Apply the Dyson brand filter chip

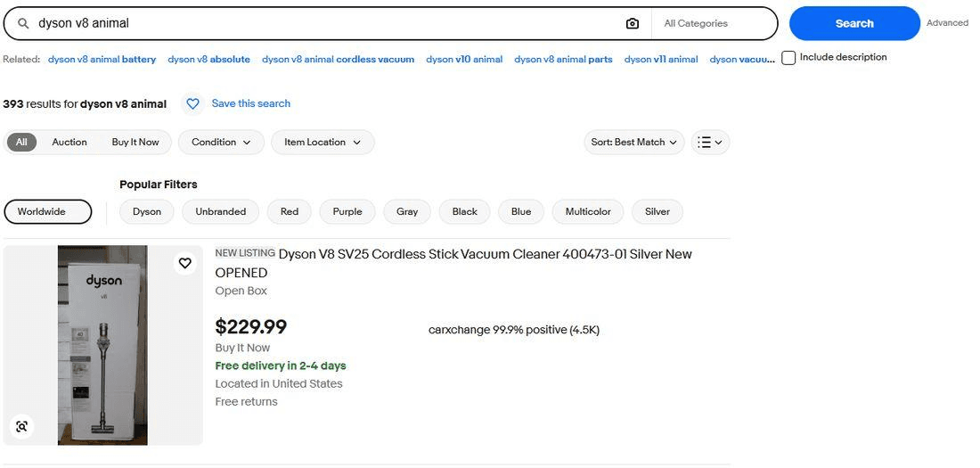(147, 212)
